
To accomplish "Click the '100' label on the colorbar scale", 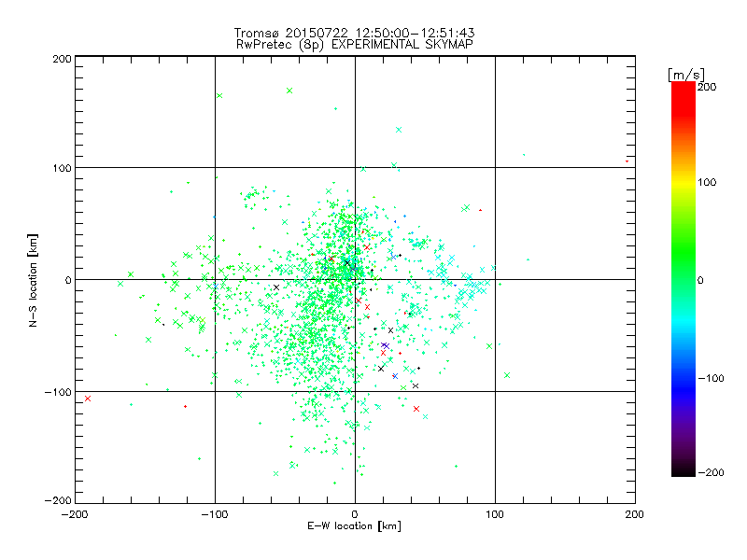I will [707, 182].
